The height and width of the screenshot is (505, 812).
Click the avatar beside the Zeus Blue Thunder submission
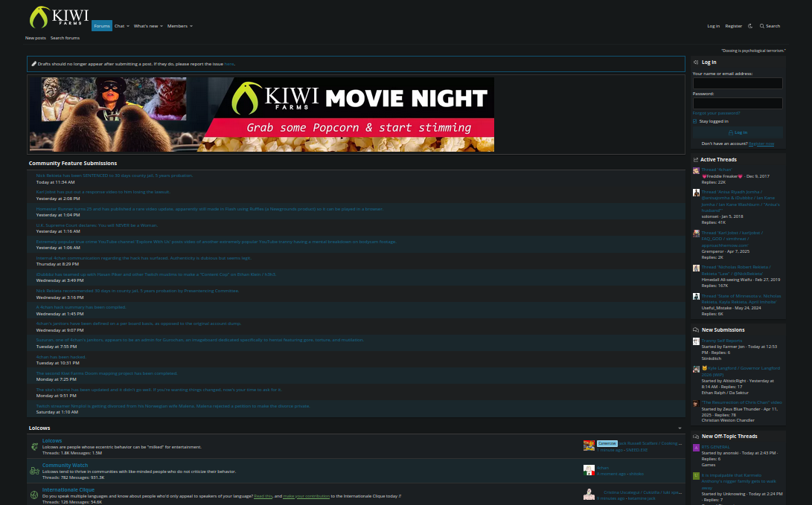[x=696, y=403]
